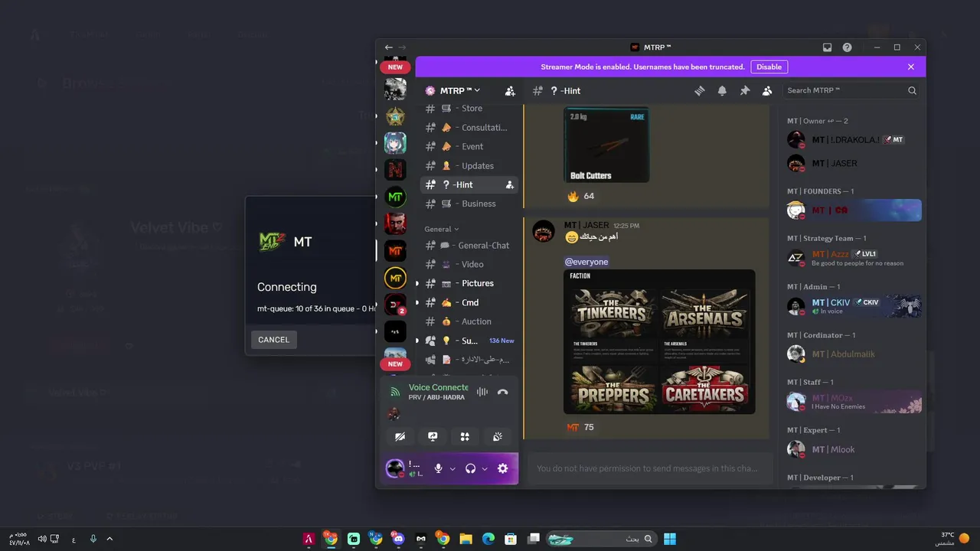Select member MT | Azzz in Strategy Team
980x551 pixels.
(x=854, y=258)
